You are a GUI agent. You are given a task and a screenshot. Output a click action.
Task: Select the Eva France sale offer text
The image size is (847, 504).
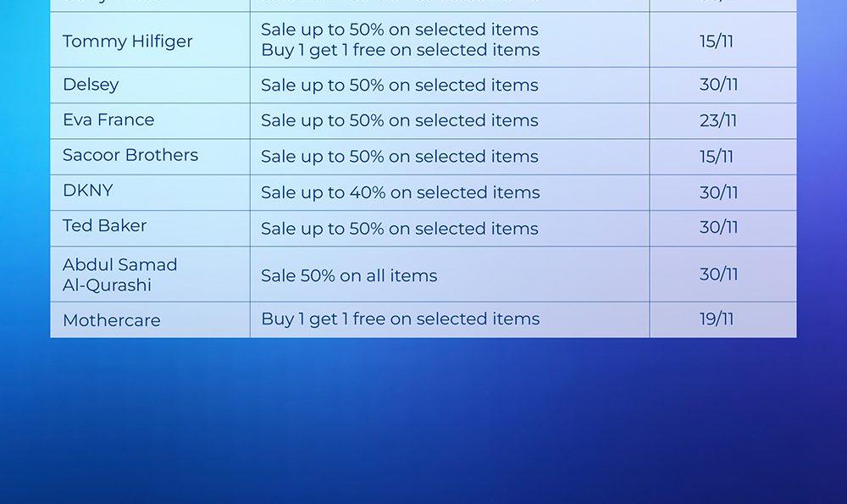(x=400, y=120)
